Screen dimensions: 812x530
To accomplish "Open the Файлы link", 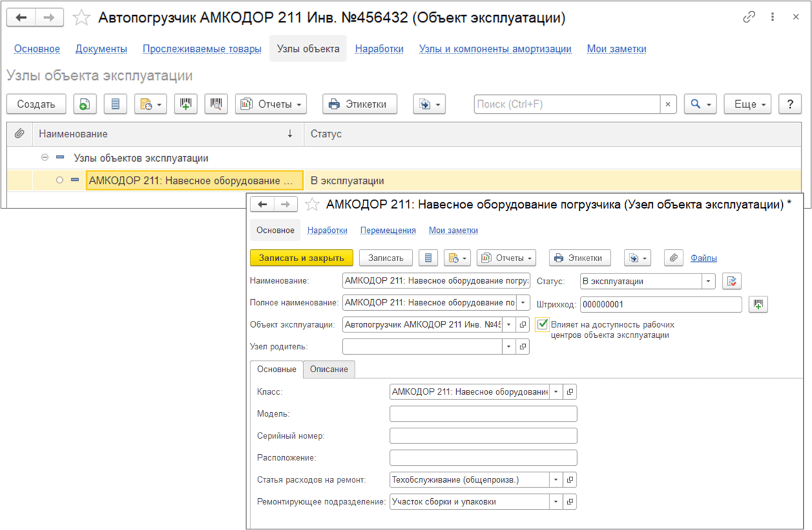I will click(704, 258).
